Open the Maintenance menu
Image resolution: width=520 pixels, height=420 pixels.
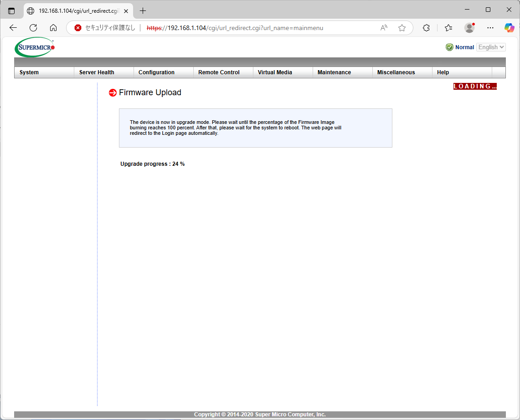[x=334, y=72]
